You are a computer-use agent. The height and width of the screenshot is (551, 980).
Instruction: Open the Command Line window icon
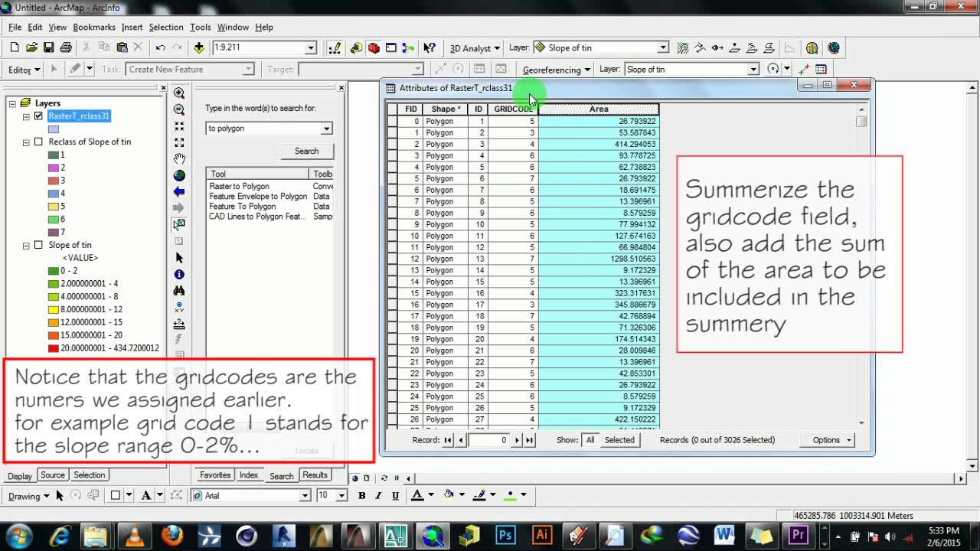(390, 47)
